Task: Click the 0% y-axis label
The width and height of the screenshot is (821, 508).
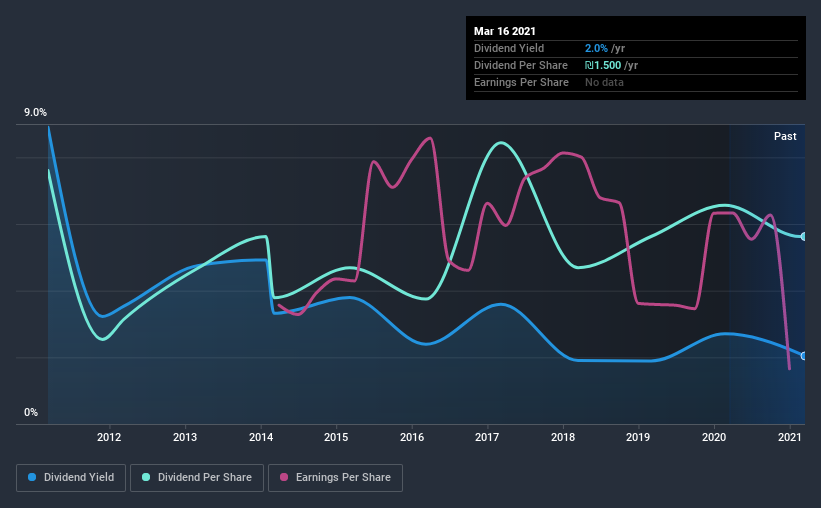Action: click(31, 413)
